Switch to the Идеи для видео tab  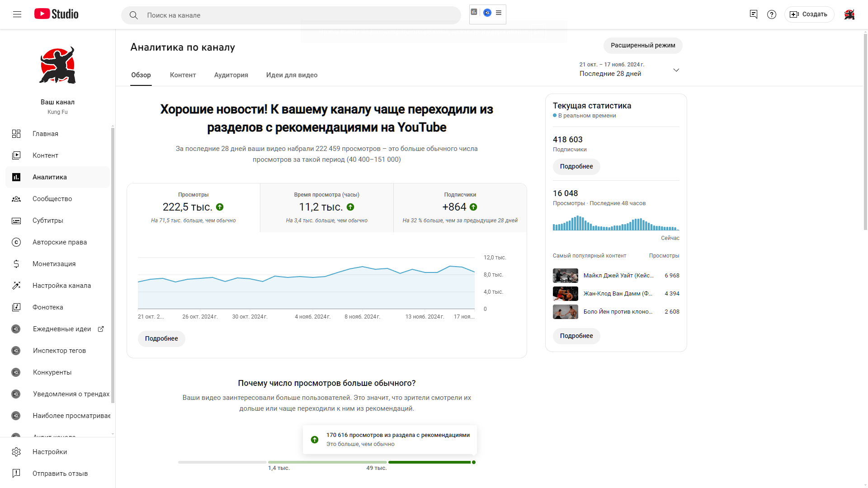point(292,75)
